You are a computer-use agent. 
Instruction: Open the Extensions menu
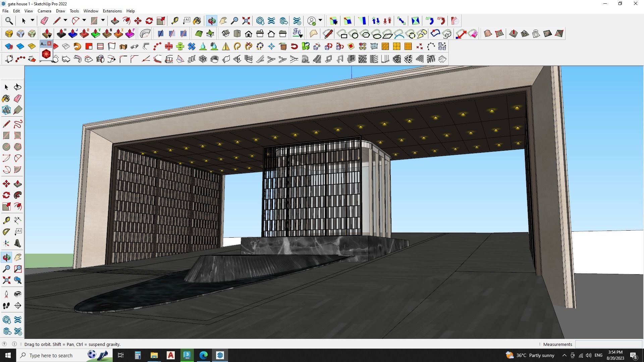click(x=112, y=11)
